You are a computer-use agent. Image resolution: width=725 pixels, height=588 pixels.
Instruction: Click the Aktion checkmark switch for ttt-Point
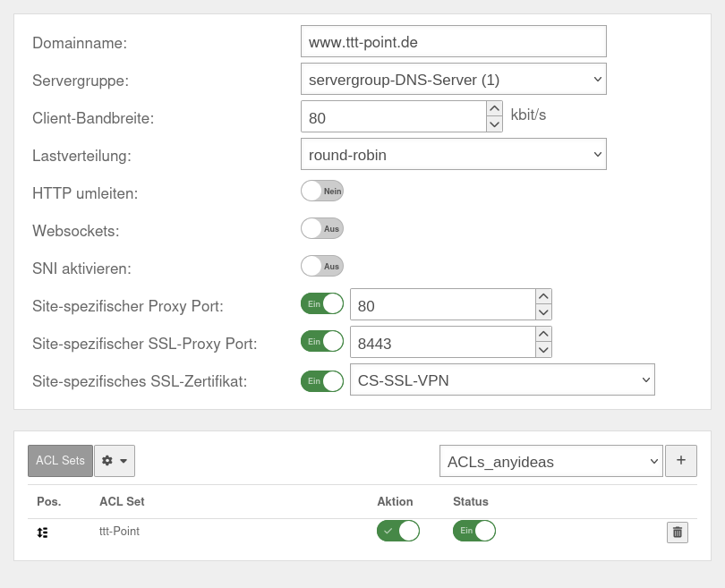[397, 531]
